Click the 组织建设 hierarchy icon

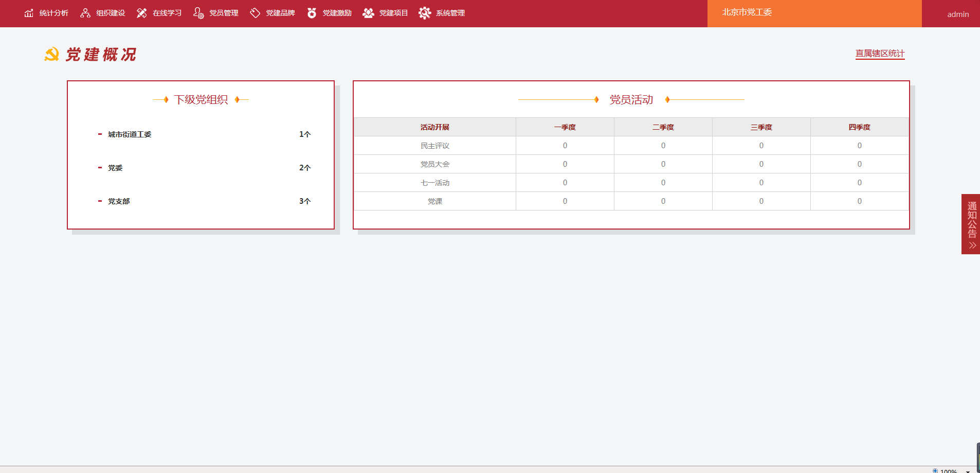(x=85, y=13)
